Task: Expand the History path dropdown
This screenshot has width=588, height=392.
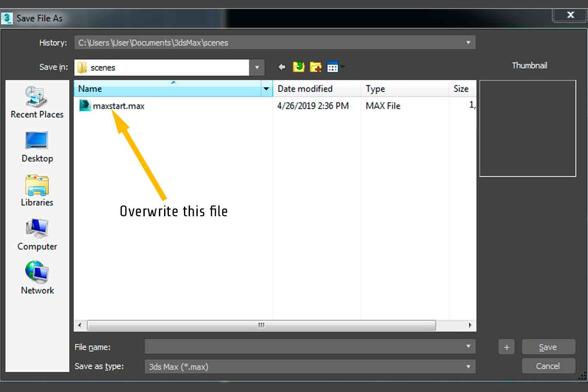Action: click(x=468, y=43)
